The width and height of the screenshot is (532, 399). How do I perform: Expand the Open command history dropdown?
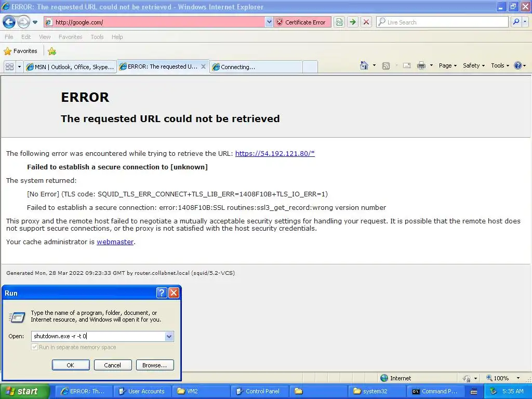(169, 337)
